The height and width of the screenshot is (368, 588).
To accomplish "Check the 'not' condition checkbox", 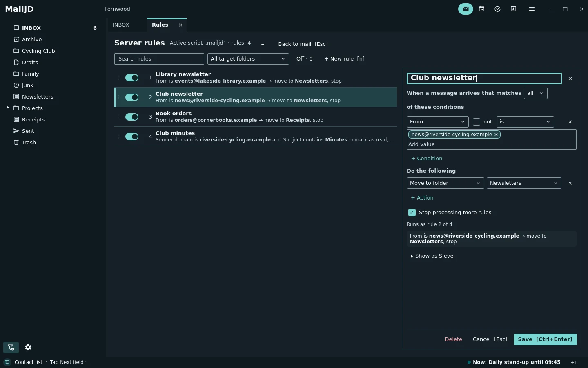I will pyautogui.click(x=477, y=122).
